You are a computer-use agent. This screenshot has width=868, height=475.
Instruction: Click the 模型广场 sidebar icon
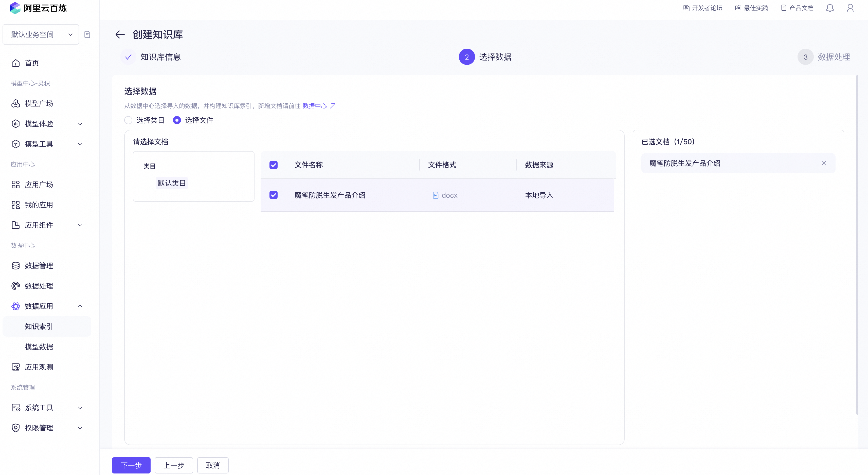[x=15, y=103]
